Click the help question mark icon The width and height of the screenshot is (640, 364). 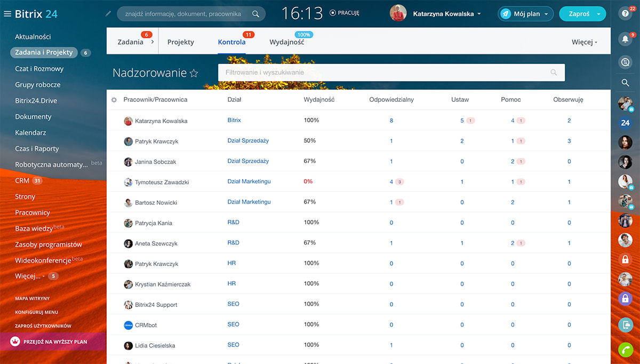(x=625, y=14)
